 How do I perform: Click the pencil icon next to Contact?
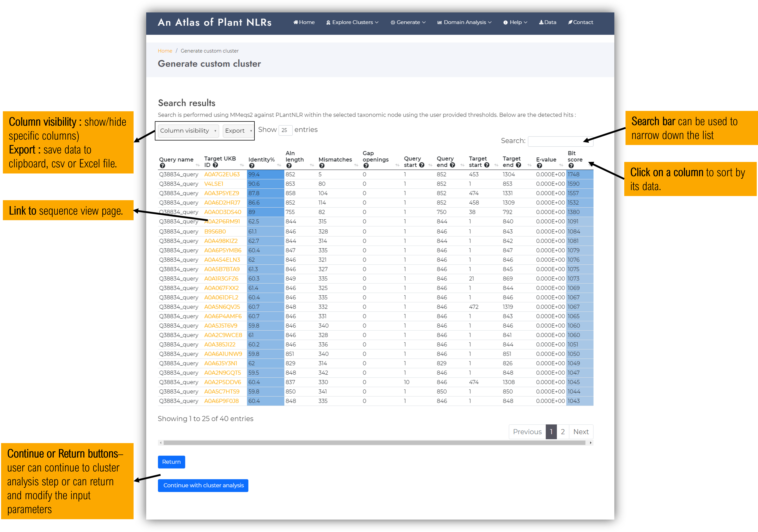[x=571, y=22]
